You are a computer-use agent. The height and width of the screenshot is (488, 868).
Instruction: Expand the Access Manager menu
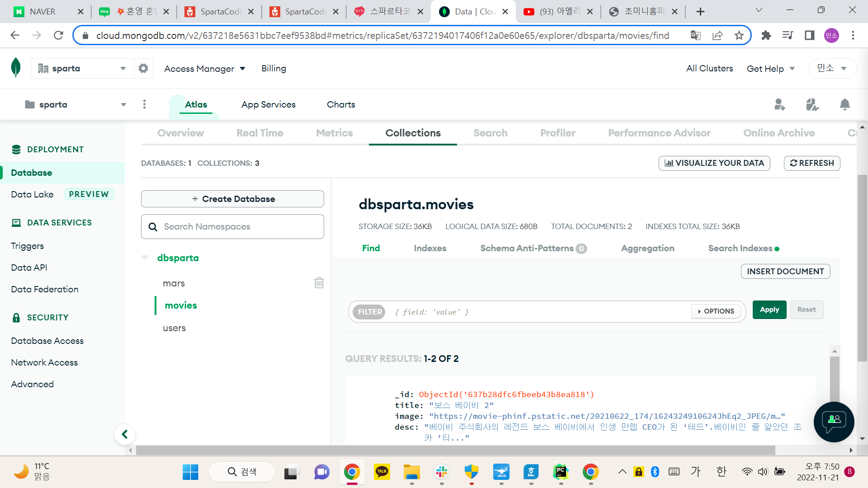(x=205, y=69)
